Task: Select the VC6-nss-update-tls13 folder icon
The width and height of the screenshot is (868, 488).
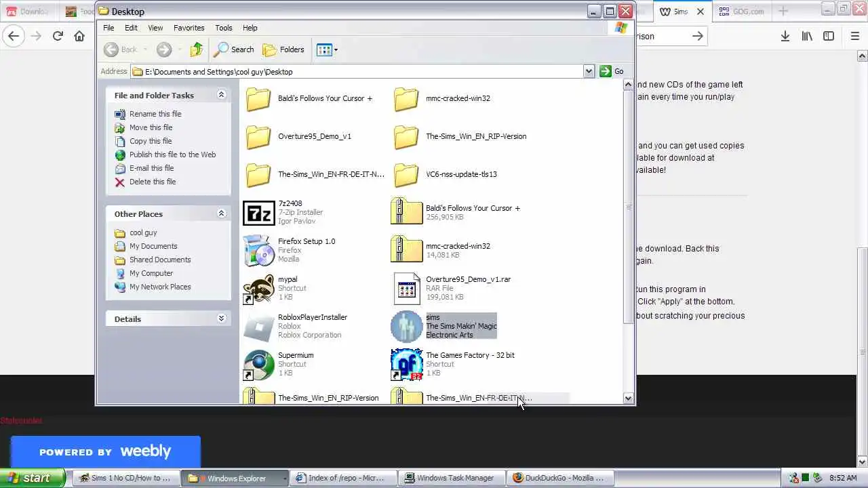Action: coord(406,175)
